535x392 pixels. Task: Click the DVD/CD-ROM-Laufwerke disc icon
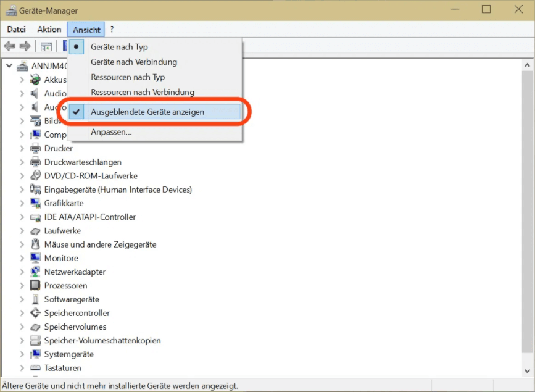pyautogui.click(x=36, y=176)
